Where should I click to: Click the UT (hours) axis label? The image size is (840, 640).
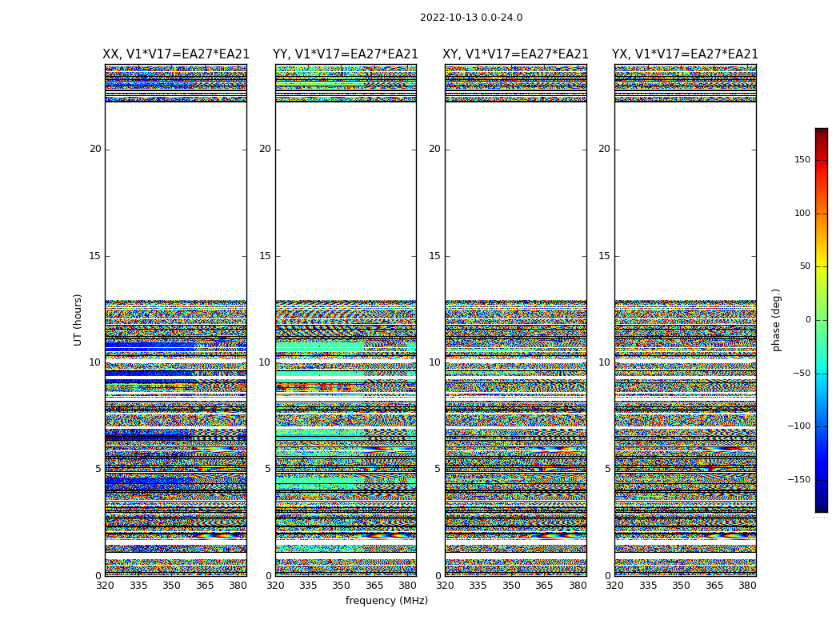[78, 320]
